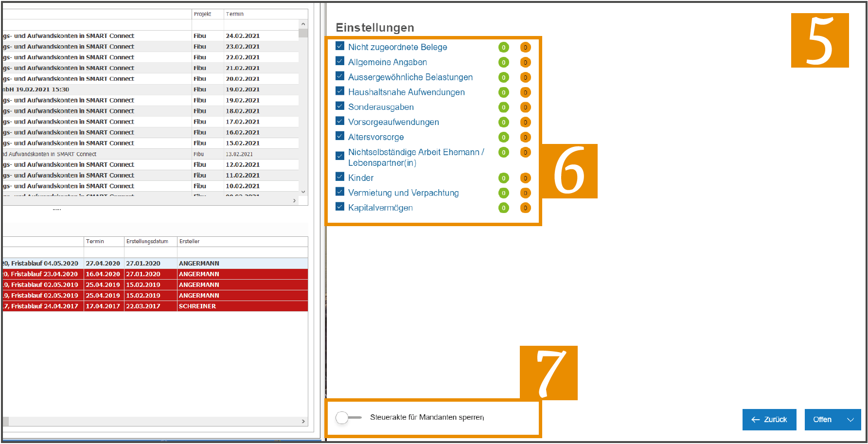Uncheck Allgemeine Angaben checkbox
868x444 pixels.
pyautogui.click(x=340, y=61)
